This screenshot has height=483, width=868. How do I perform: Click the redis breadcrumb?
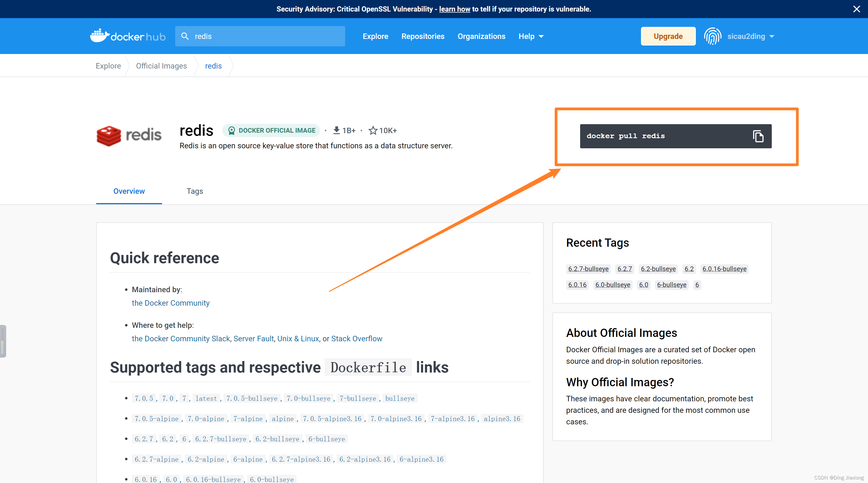213,66
